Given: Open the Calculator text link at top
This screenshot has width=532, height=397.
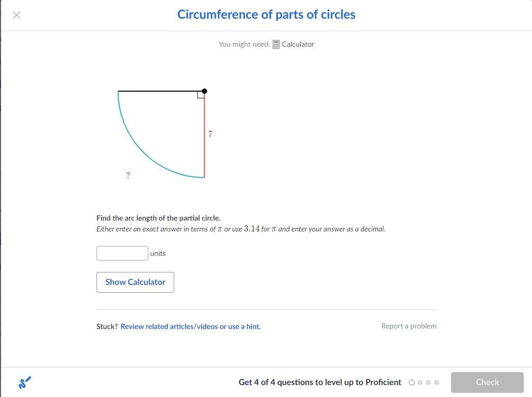Looking at the screenshot, I should 298,44.
